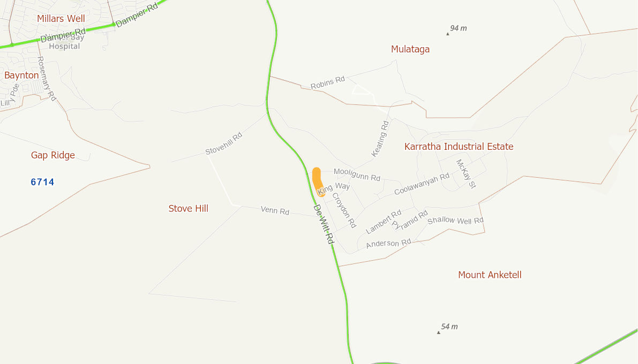Click the Keating Rd street label
638x364 pixels.
click(x=380, y=139)
